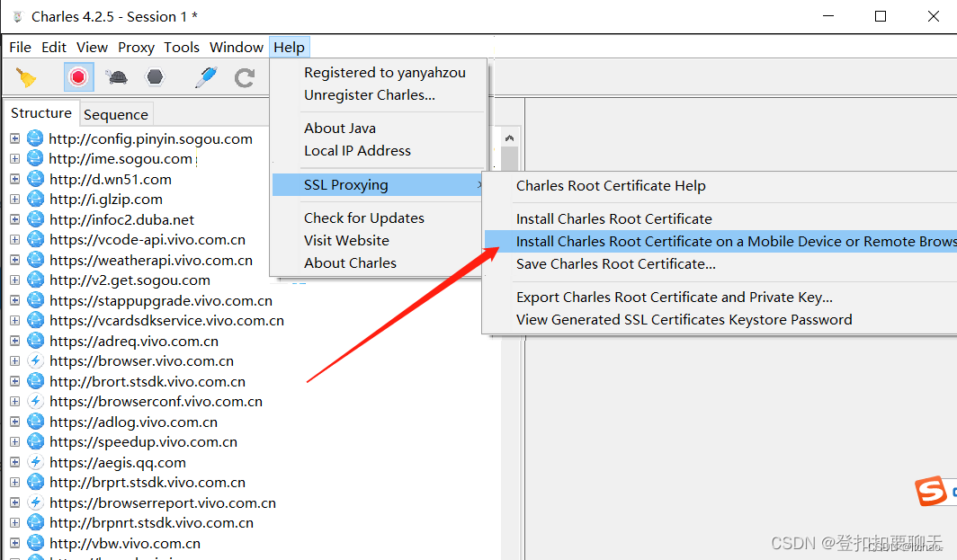Expand the i.glzip.com node
The width and height of the screenshot is (957, 560).
click(14, 200)
